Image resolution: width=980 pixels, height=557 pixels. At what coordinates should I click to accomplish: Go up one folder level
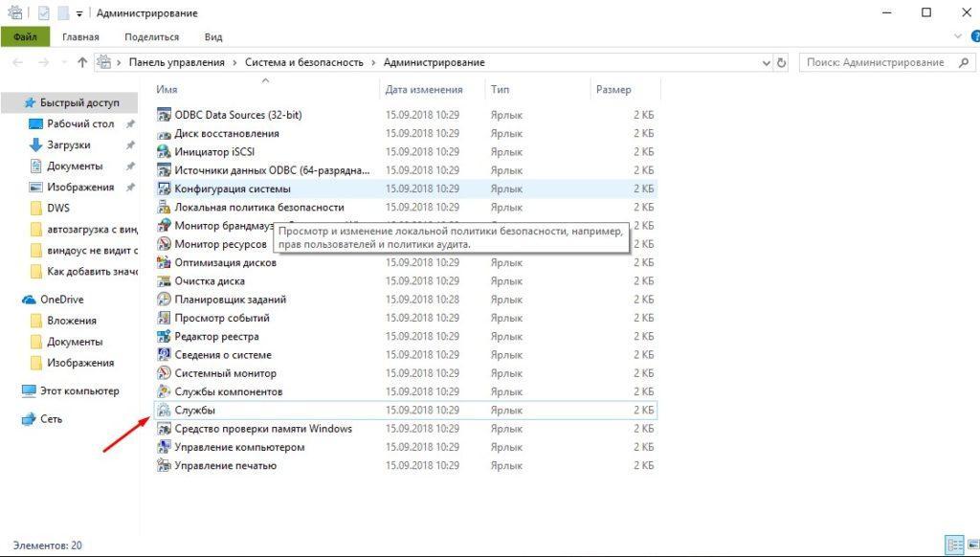pos(82,62)
